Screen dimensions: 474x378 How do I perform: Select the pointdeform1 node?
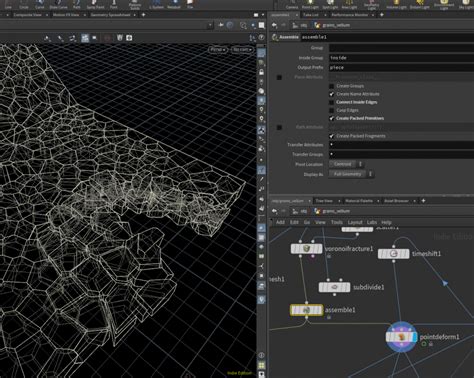pyautogui.click(x=401, y=337)
